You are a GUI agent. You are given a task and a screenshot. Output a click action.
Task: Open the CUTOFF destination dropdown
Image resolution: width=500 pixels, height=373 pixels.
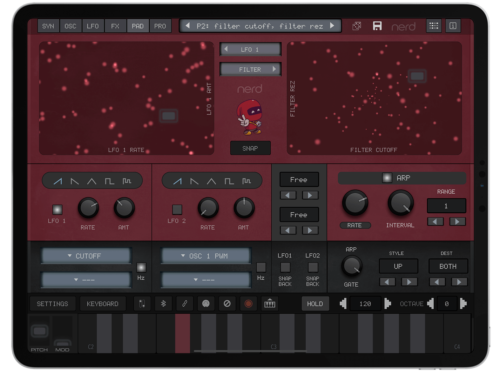[x=86, y=256]
